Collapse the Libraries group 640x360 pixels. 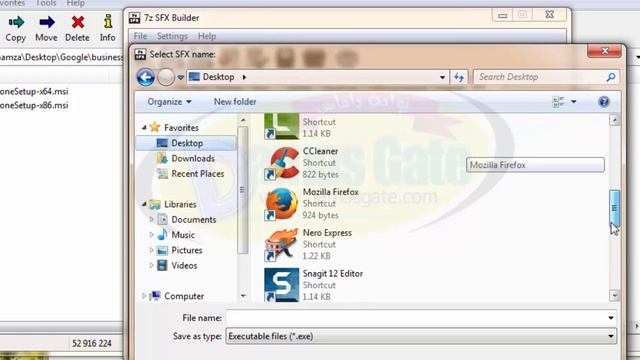click(144, 204)
